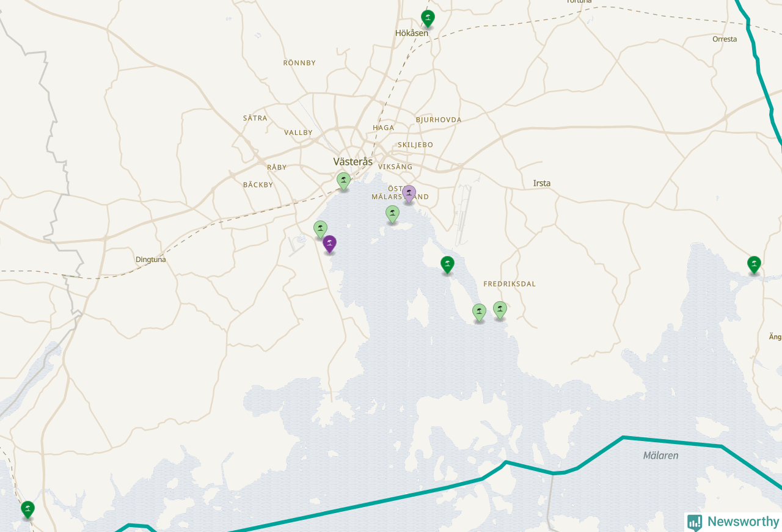The height and width of the screenshot is (532, 782).
Task: Open the light purple beach marker at Öster Mälarstrand
Action: tap(409, 194)
